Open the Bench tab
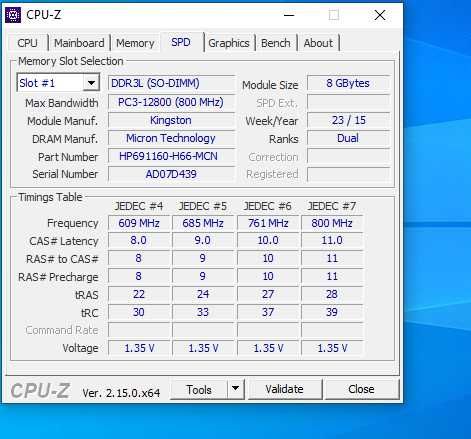The height and width of the screenshot is (439, 471). 276,43
